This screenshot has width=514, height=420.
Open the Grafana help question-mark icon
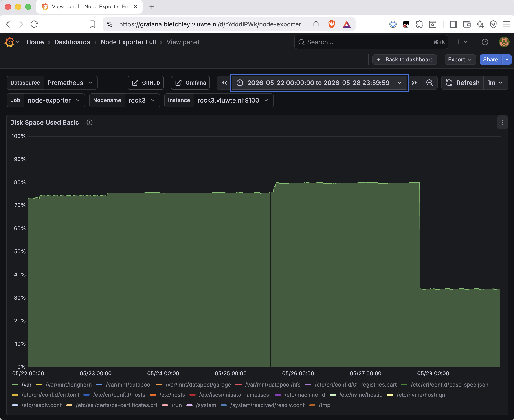[x=485, y=42]
